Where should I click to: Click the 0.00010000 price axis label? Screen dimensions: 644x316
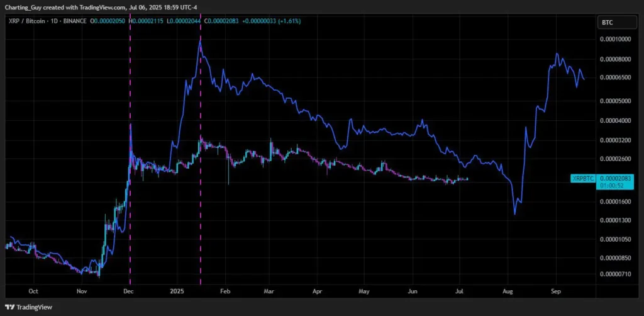click(616, 40)
